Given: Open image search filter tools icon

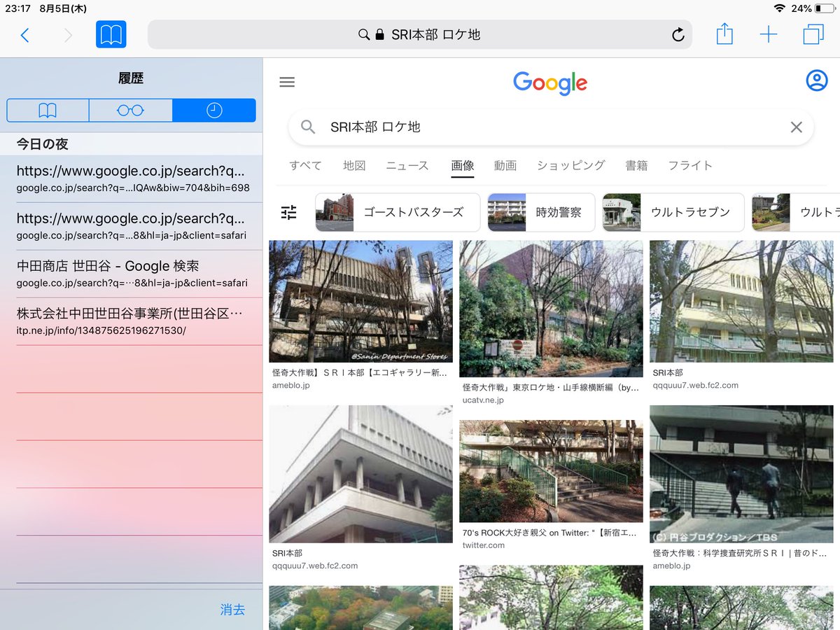Looking at the screenshot, I should point(289,213).
